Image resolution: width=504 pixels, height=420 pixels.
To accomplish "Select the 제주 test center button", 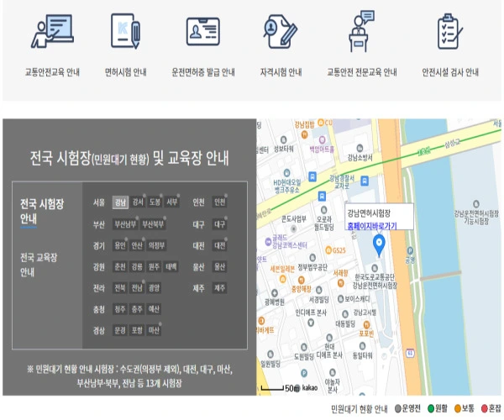I will (x=219, y=287).
